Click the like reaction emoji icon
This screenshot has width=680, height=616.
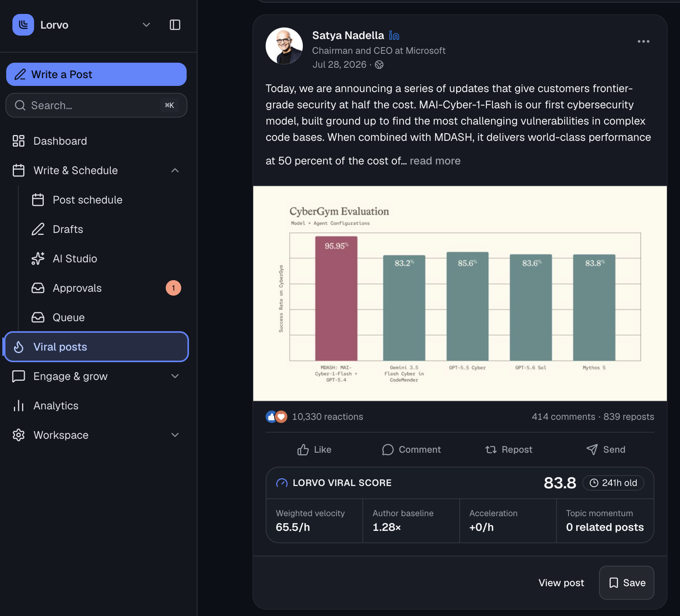pos(271,417)
